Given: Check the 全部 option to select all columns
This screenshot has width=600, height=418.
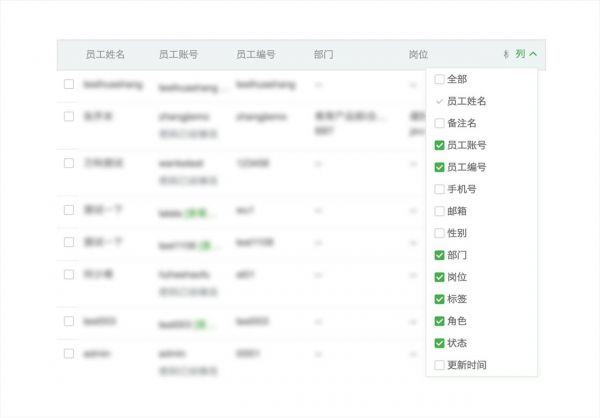Looking at the screenshot, I should coord(440,79).
